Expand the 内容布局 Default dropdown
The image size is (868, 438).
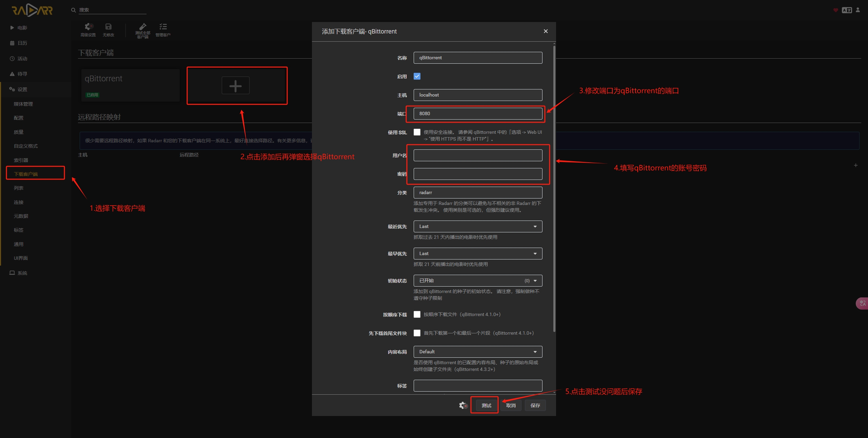[478, 352]
